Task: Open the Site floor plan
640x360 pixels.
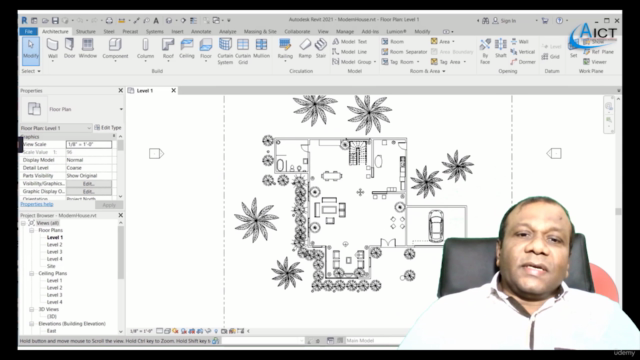Action: (x=51, y=266)
